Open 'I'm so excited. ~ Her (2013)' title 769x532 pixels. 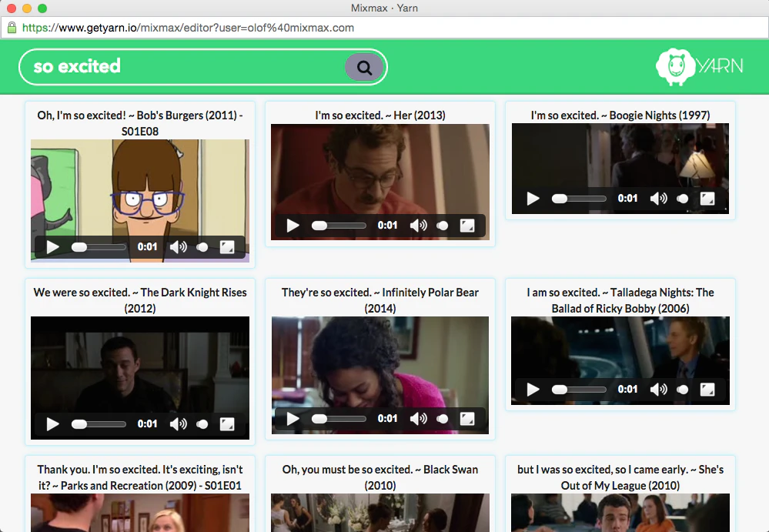[380, 115]
